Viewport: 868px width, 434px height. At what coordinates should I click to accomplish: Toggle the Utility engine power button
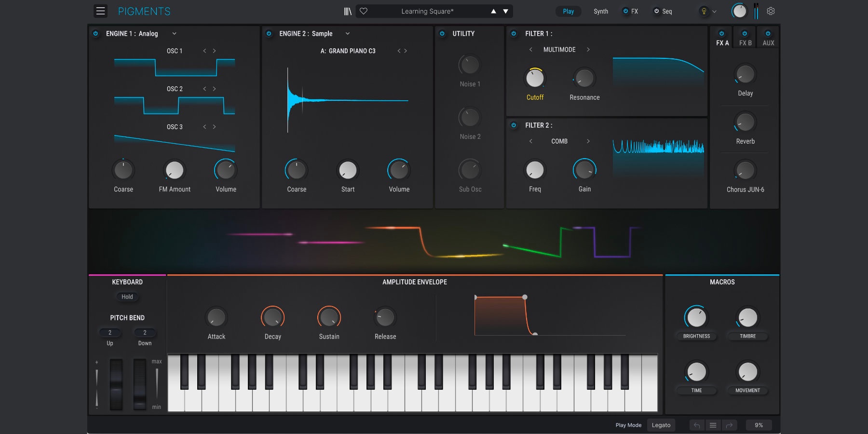[442, 33]
